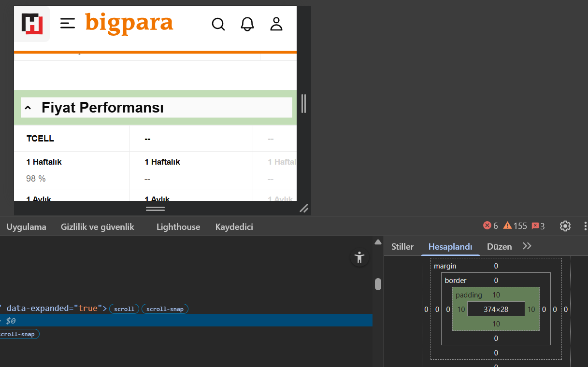Open Gizlilik ve güvenlik tab

click(x=98, y=226)
